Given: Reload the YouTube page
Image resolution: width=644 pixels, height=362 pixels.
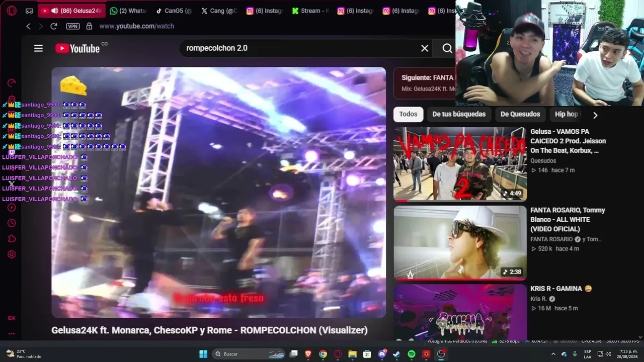Looking at the screenshot, I should coord(54,26).
